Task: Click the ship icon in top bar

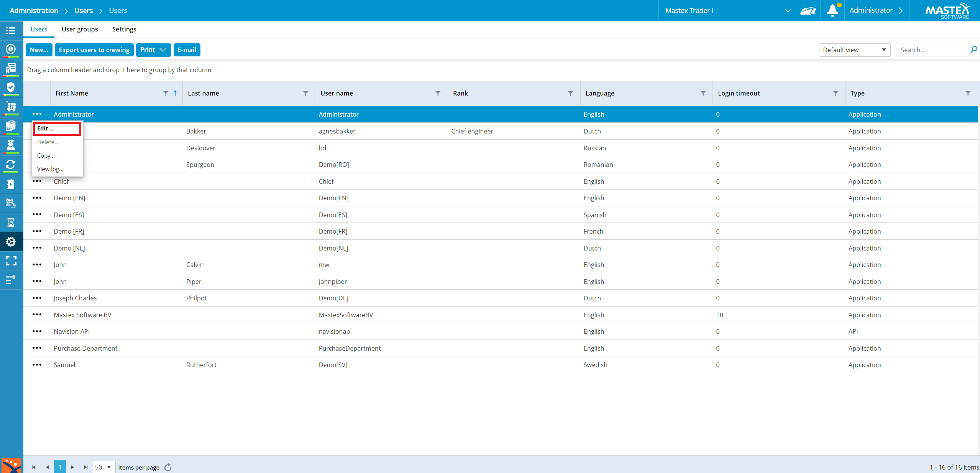Action: (x=808, y=10)
